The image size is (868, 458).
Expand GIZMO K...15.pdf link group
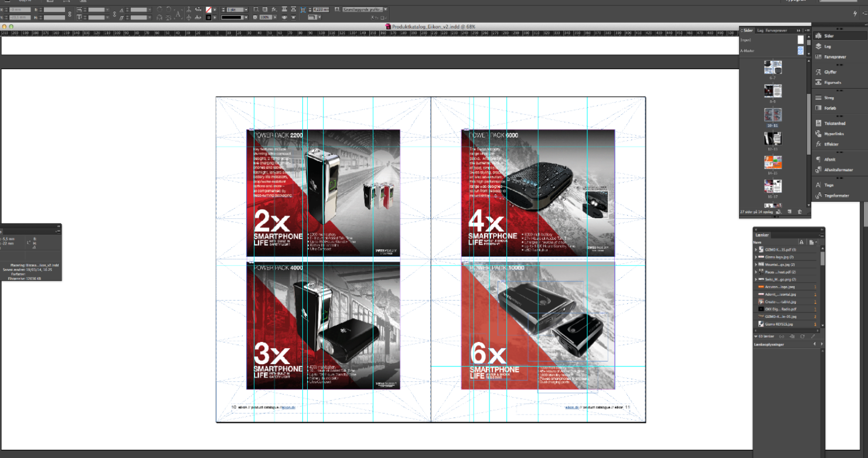pos(755,250)
